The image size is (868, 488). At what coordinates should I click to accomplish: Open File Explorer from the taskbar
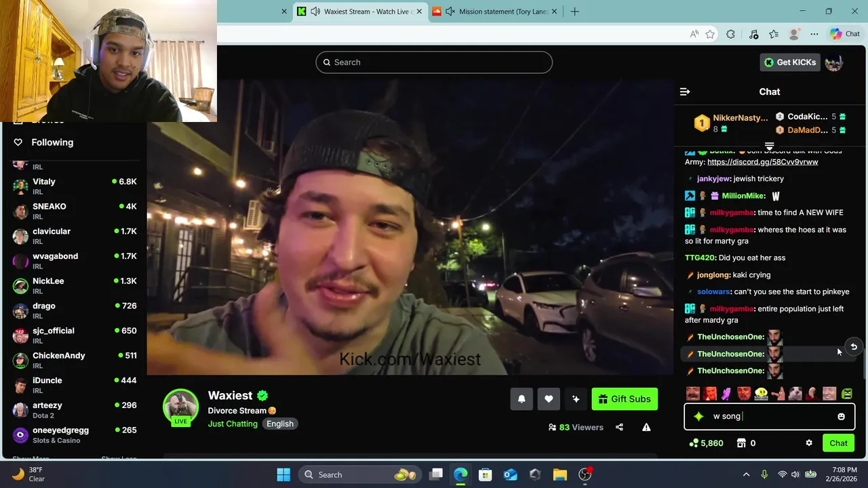(x=559, y=474)
